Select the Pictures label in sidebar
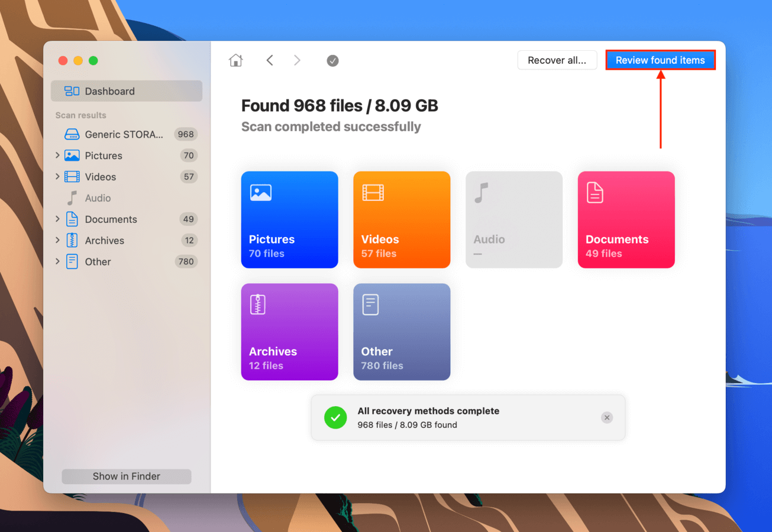The width and height of the screenshot is (772, 532). (x=104, y=155)
